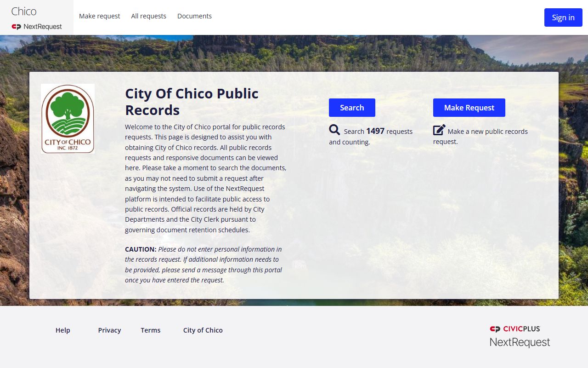Open the City of Chico footer link
This screenshot has height=368, width=588.
click(203, 330)
